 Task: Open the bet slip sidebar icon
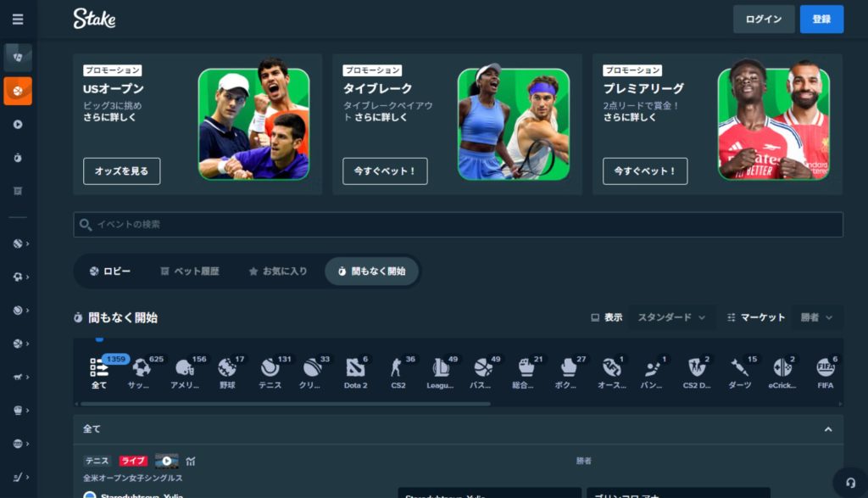pos(18,191)
